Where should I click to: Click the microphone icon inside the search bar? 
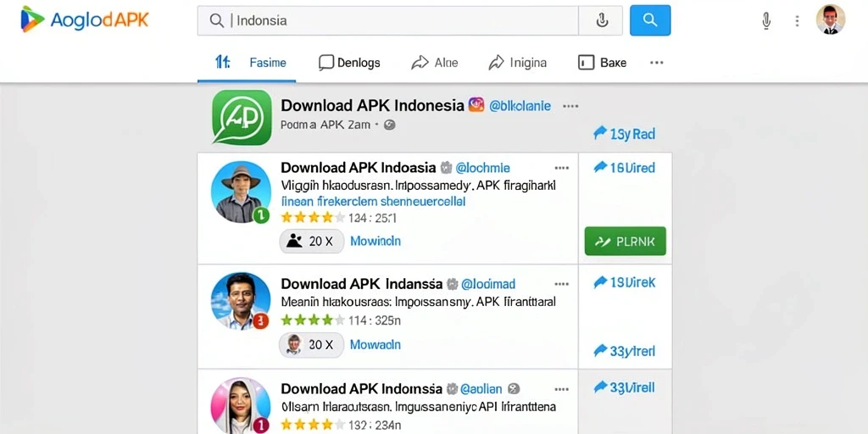coord(601,20)
